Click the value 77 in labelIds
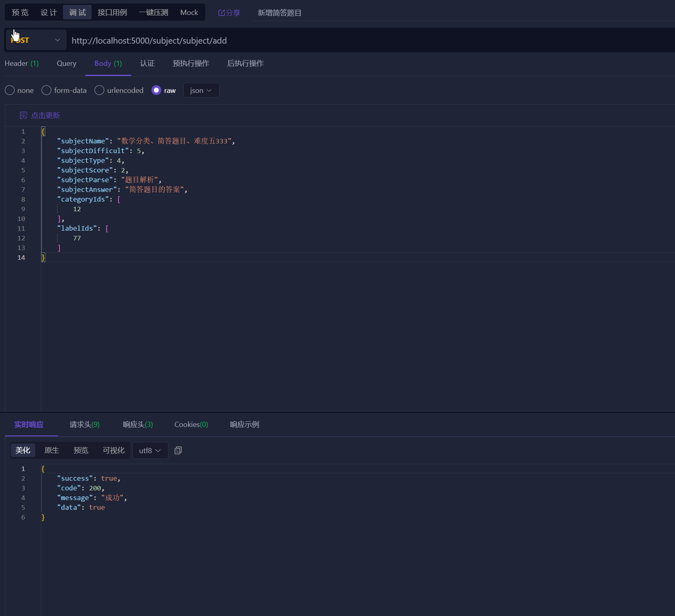The width and height of the screenshot is (675, 616). tap(77, 238)
